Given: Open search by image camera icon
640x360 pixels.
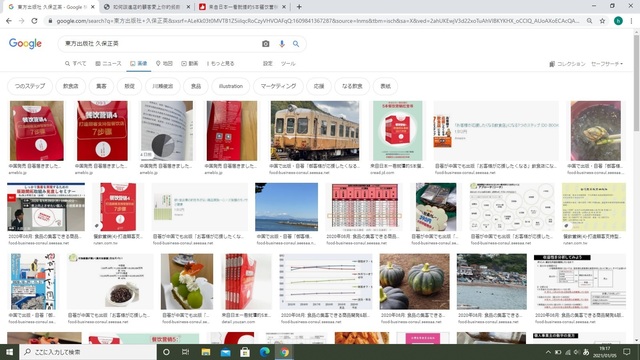Looking at the screenshot, I should (266, 44).
